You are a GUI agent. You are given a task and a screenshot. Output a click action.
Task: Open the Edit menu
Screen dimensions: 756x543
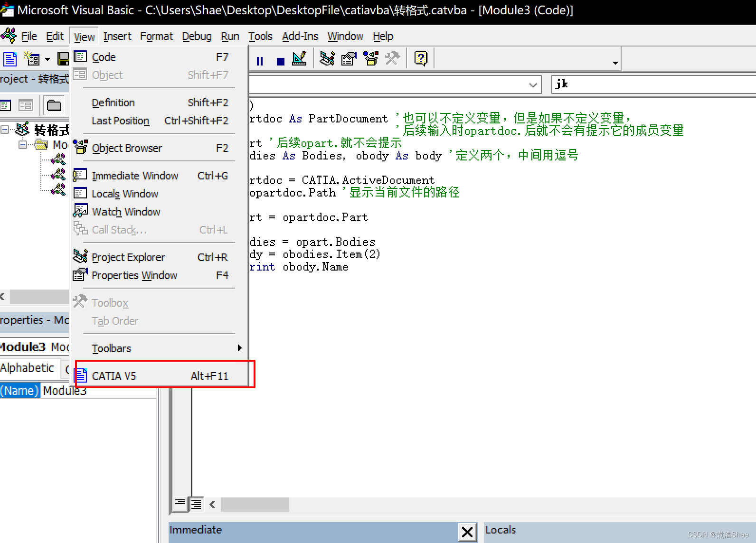pyautogui.click(x=55, y=36)
